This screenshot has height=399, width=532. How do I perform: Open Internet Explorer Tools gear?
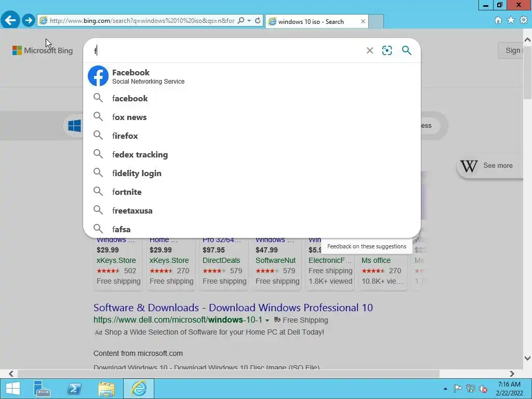pos(524,20)
